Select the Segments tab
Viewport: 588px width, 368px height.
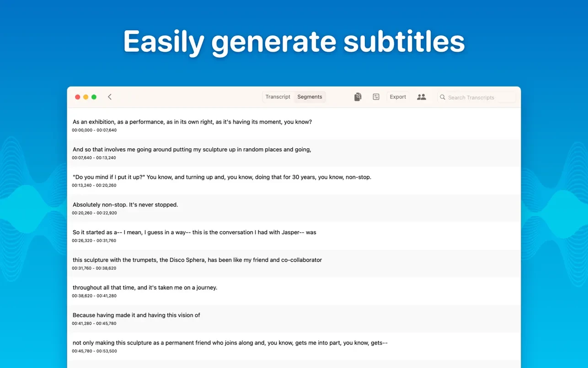[310, 97]
